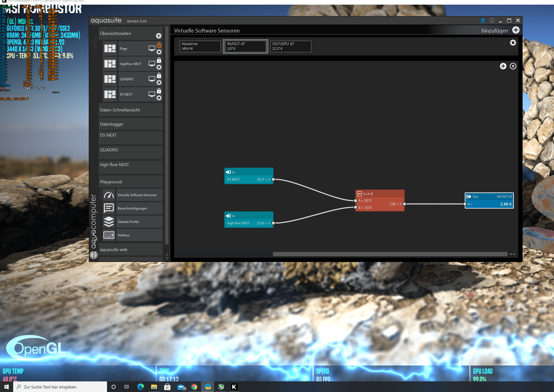Screen dimensions: 554x392
Task: Select the Abwärme virtual sensor tile
Action: [x=200, y=46]
